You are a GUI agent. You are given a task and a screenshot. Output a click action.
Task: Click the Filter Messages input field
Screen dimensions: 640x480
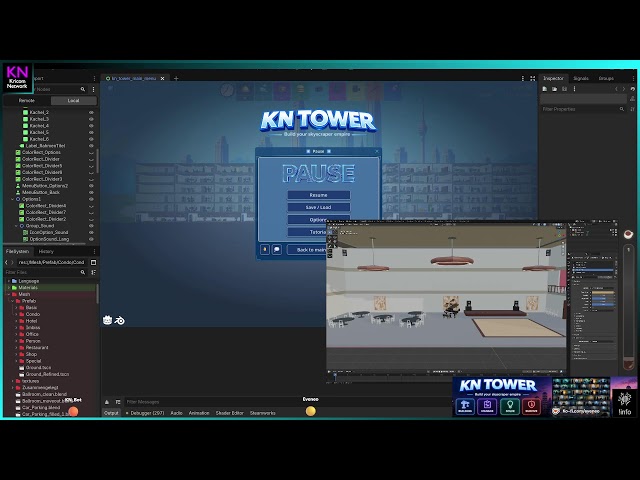tap(286, 402)
